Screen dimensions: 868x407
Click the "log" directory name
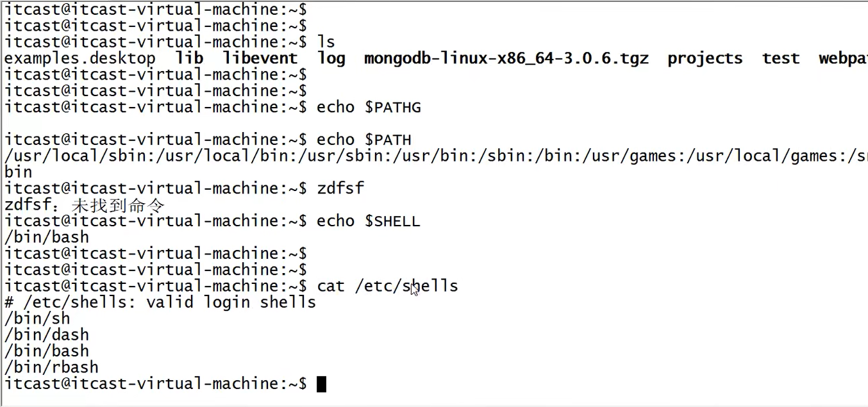(x=331, y=58)
